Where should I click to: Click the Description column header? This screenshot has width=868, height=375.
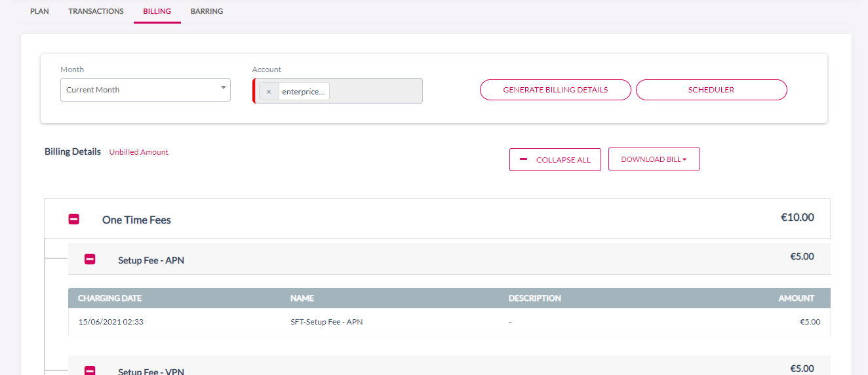pos(534,298)
